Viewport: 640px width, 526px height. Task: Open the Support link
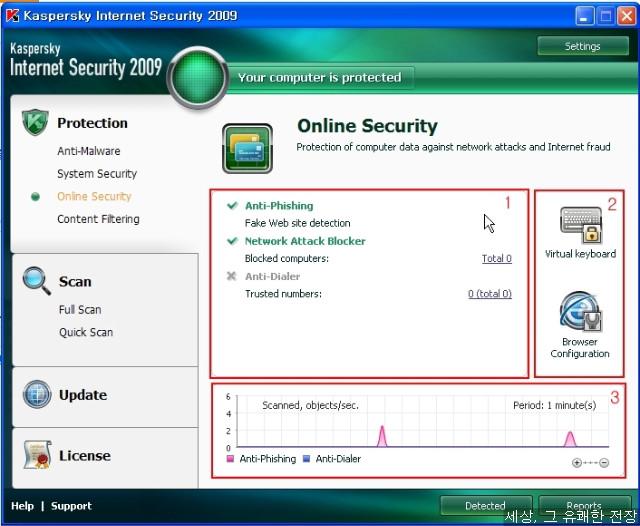click(71, 506)
